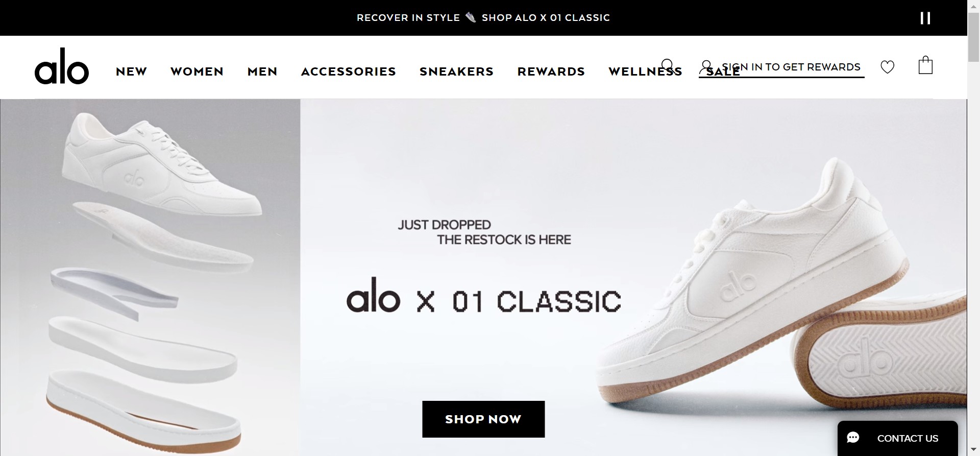Open the shopping bag icon
This screenshot has width=980, height=456.
point(925,65)
